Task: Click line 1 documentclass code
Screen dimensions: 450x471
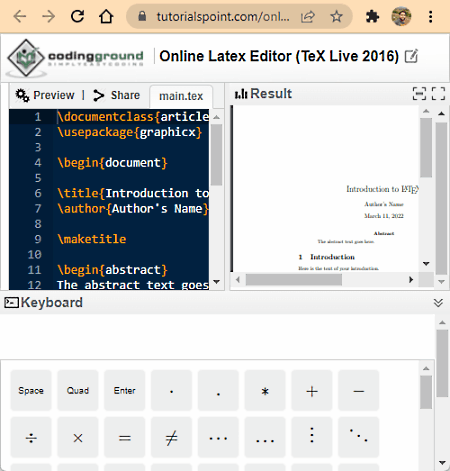Action: (133, 117)
